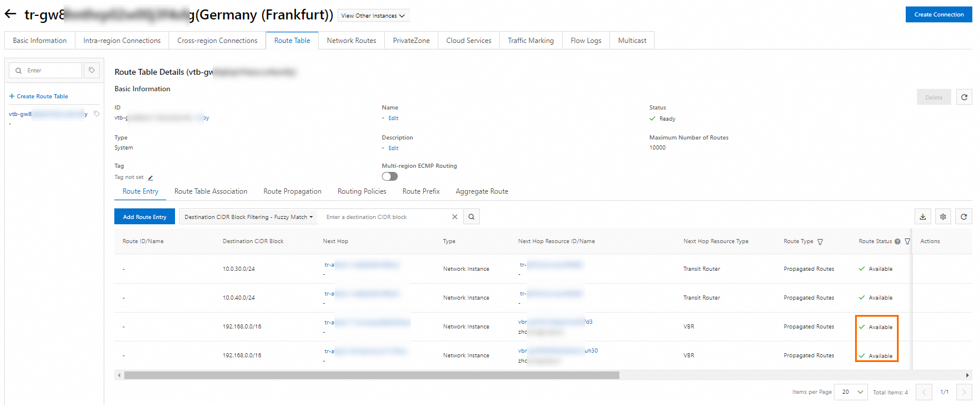Refresh route table details with top refresh icon
This screenshot has height=405, width=980.
pyautogui.click(x=964, y=97)
